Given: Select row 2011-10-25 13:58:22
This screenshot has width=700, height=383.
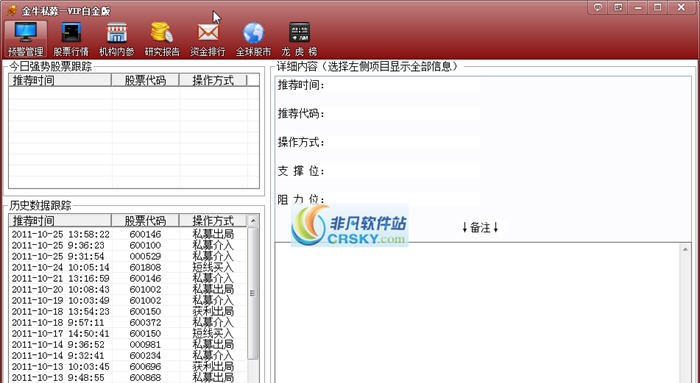Looking at the screenshot, I should (128, 234).
